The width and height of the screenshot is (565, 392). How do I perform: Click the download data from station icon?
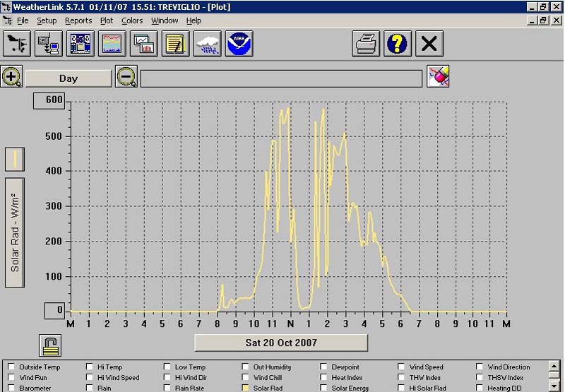[49, 44]
